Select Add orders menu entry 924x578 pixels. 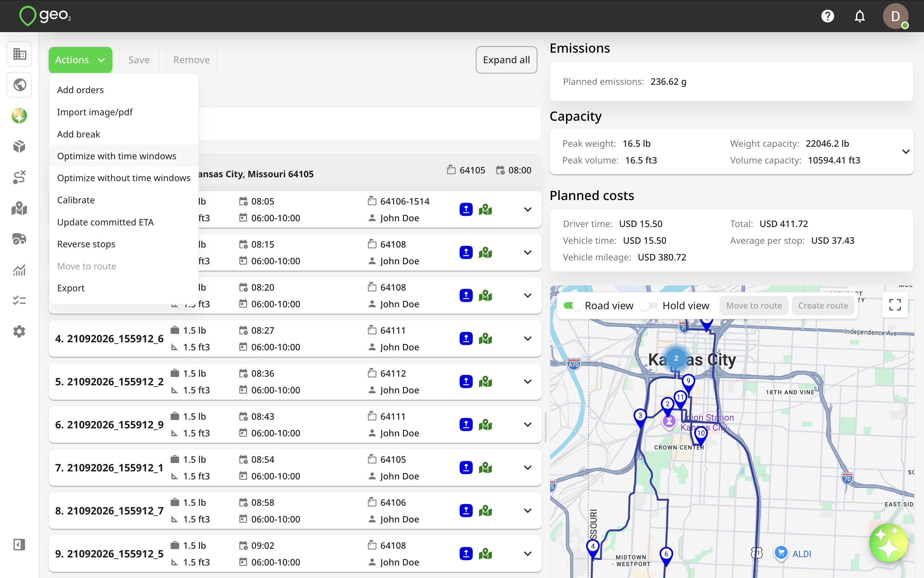(124, 90)
